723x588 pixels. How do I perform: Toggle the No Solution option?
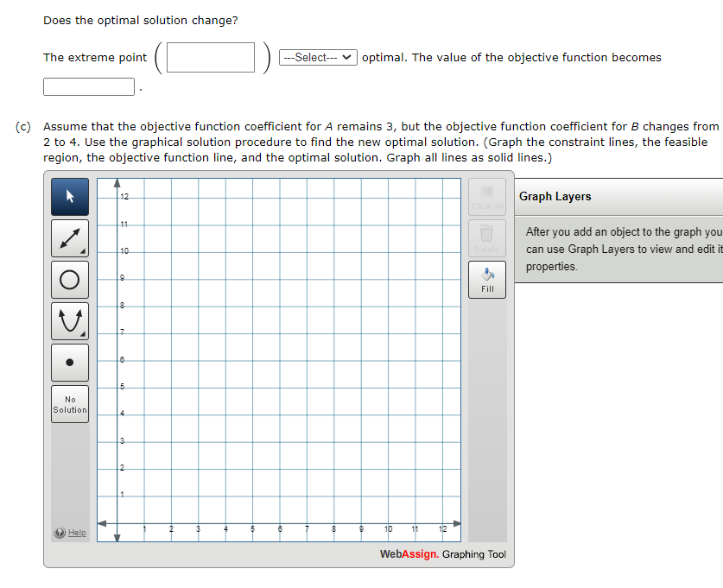pyautogui.click(x=70, y=403)
